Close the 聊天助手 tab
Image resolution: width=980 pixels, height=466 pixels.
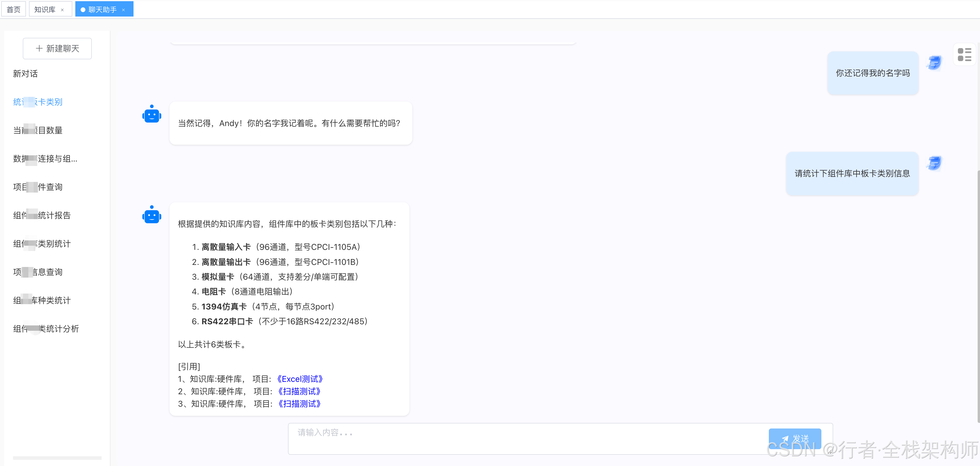tap(123, 10)
